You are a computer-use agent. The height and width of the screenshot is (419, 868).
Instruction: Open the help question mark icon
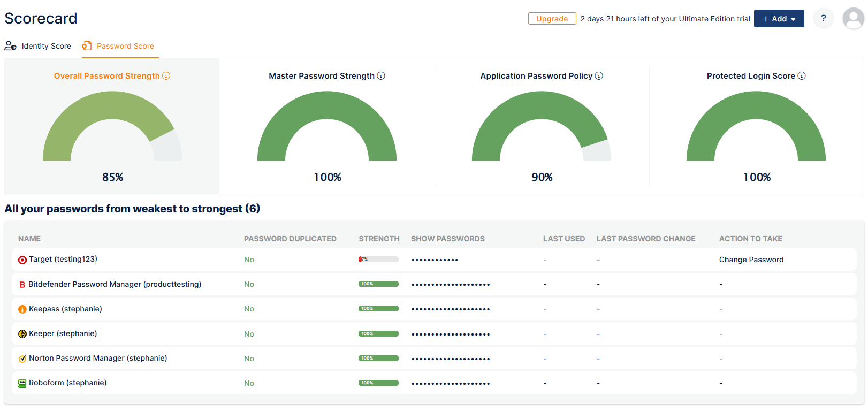(823, 19)
